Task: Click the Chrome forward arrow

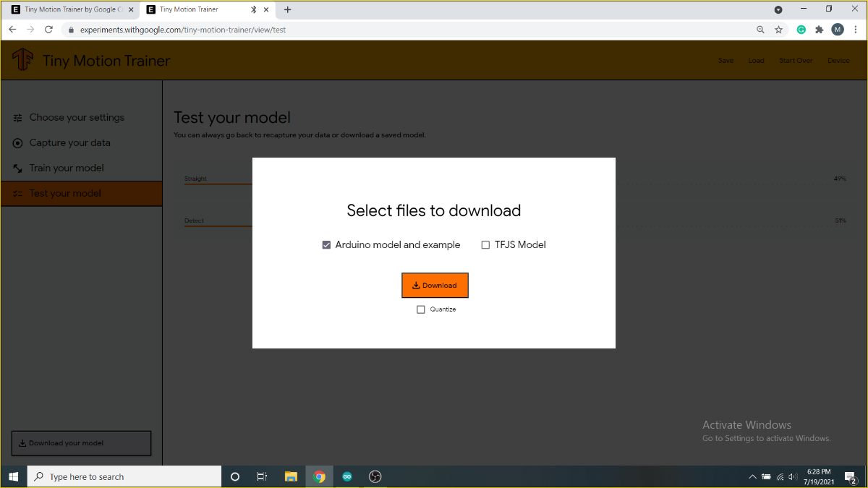Action: click(x=30, y=30)
